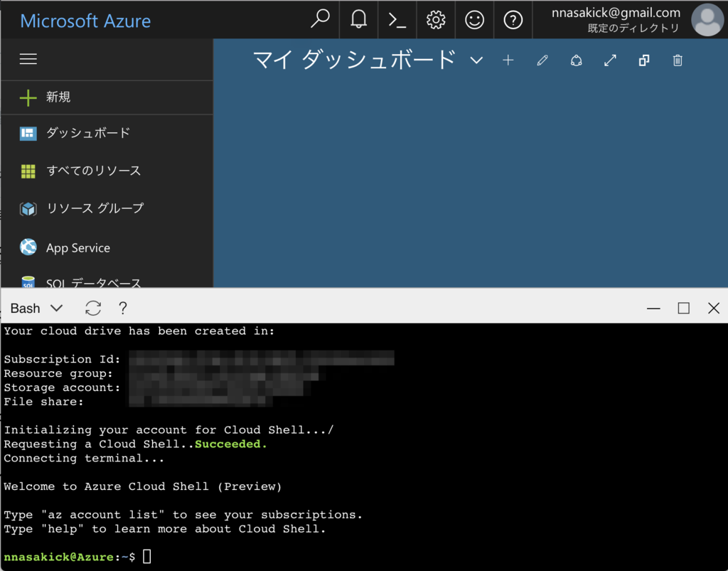The height and width of the screenshot is (571, 728).
Task: Open account menu nnasakick@gmail.com
Action: pos(616,13)
